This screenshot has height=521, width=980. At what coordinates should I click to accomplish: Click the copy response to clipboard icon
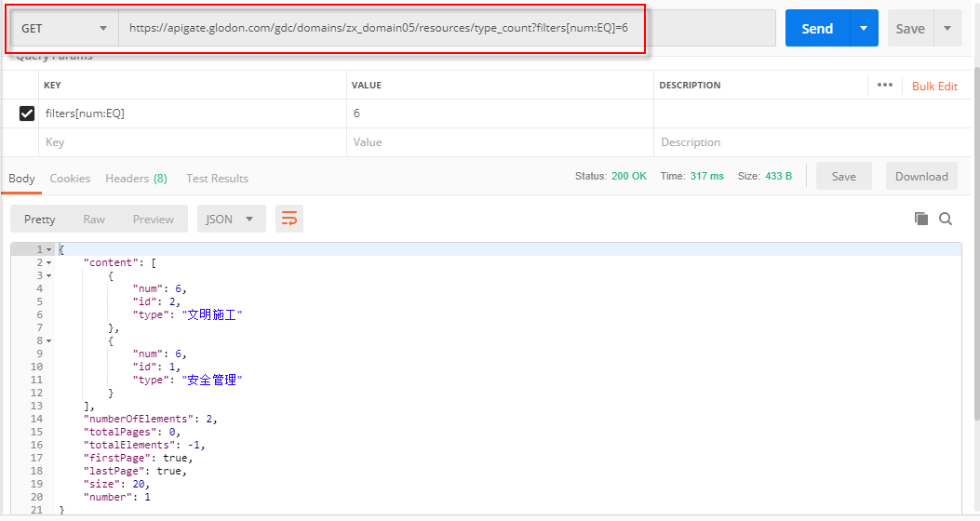pyautogui.click(x=921, y=219)
